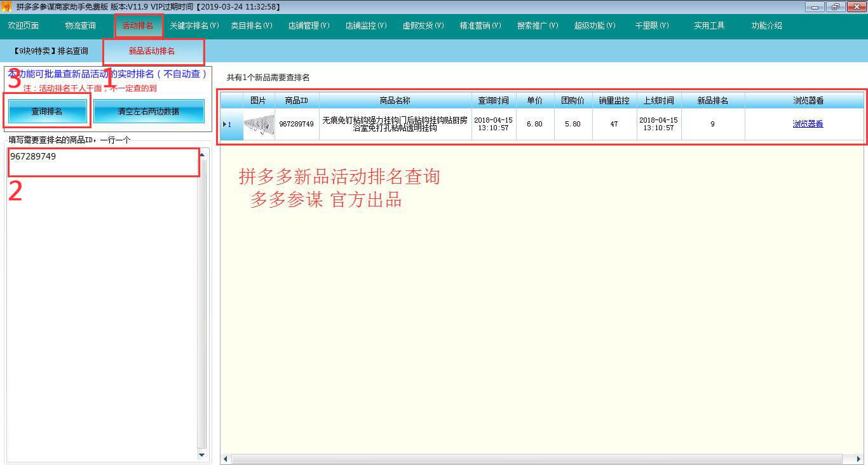Open the 欢迎页面 menu tab
This screenshot has height=465, width=868.
pos(24,26)
